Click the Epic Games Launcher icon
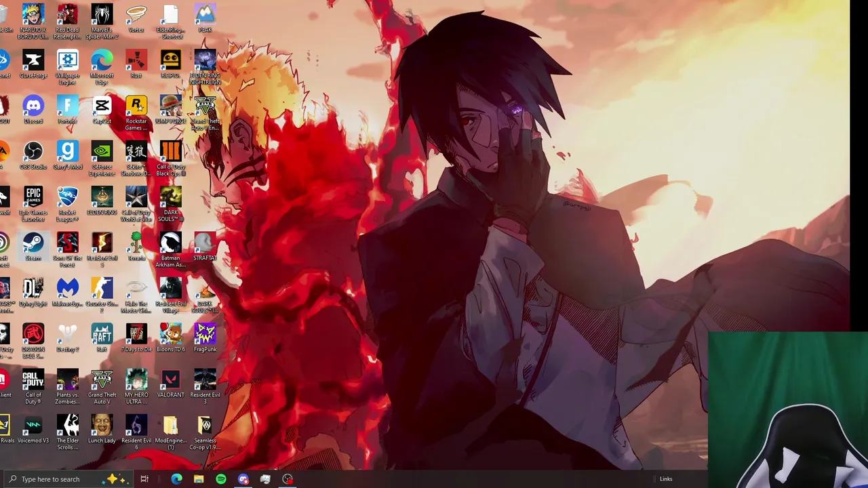The image size is (868, 488). (33, 204)
